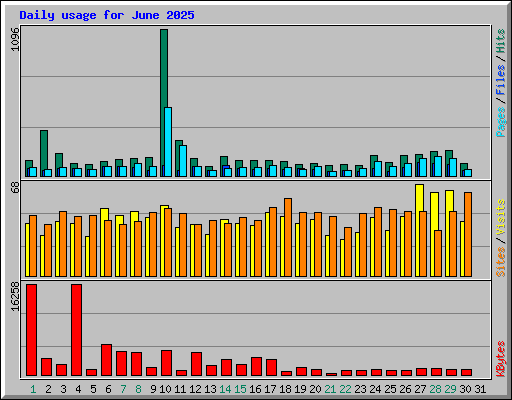
Task: Click the 'Visits' legend label
Action: 501,217
